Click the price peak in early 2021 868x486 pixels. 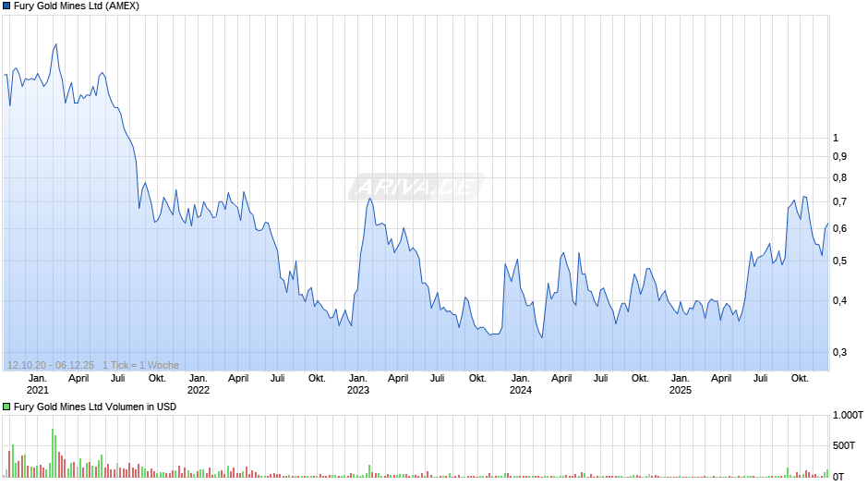[56, 44]
